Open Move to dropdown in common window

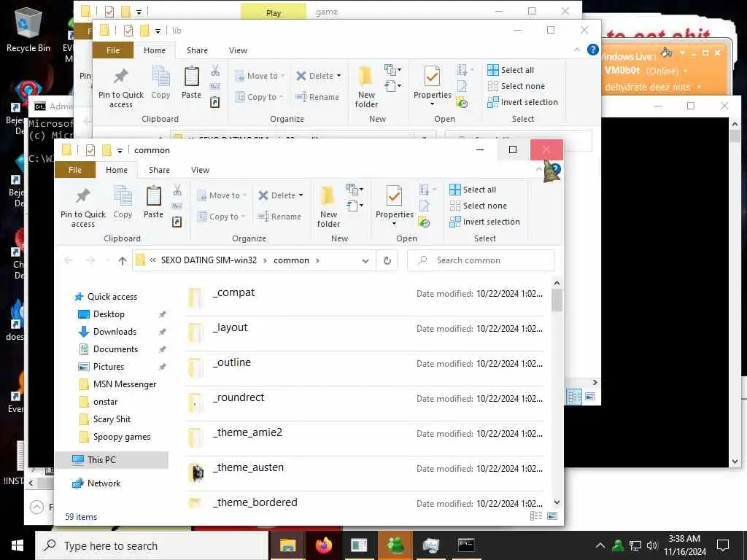click(244, 195)
